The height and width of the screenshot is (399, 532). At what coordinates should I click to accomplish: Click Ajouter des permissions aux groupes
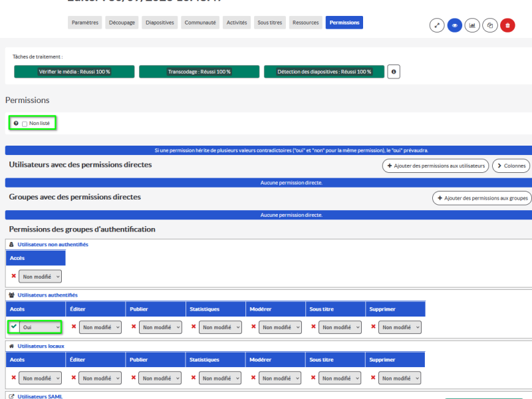[x=482, y=198]
